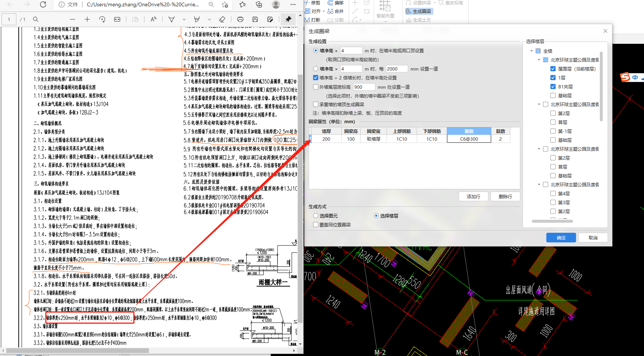Open the browser favorites list
The height and width of the screenshot is (356, 644).
coord(243,4)
